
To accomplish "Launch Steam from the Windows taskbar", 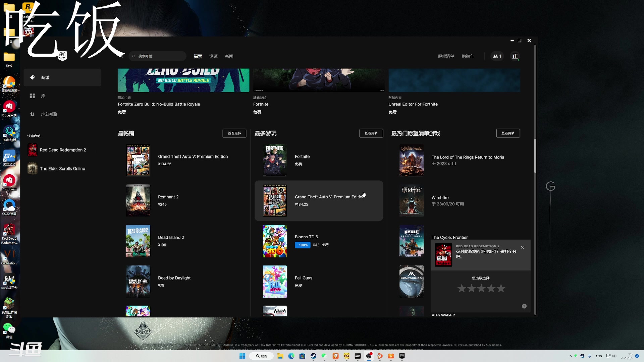I will point(313,356).
